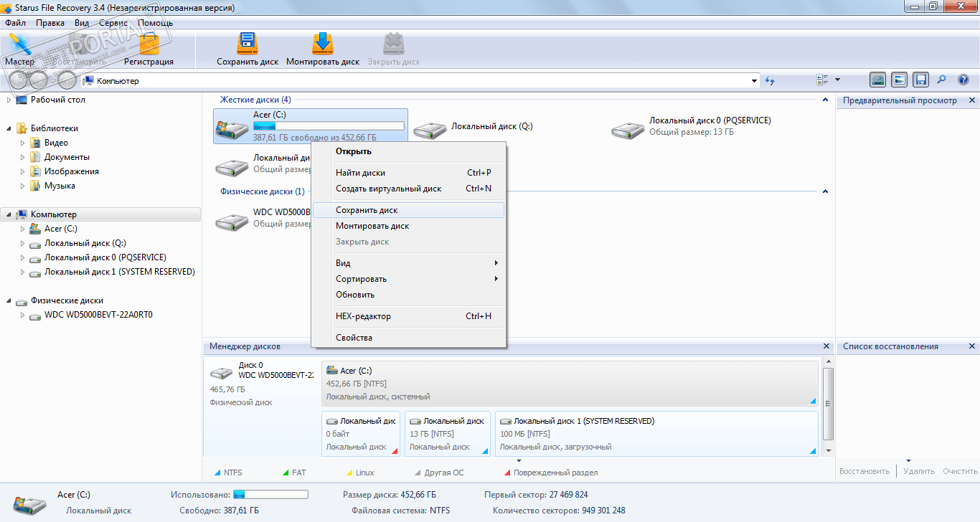Choose Открыть in the context menu
980x522 pixels.
408,151
